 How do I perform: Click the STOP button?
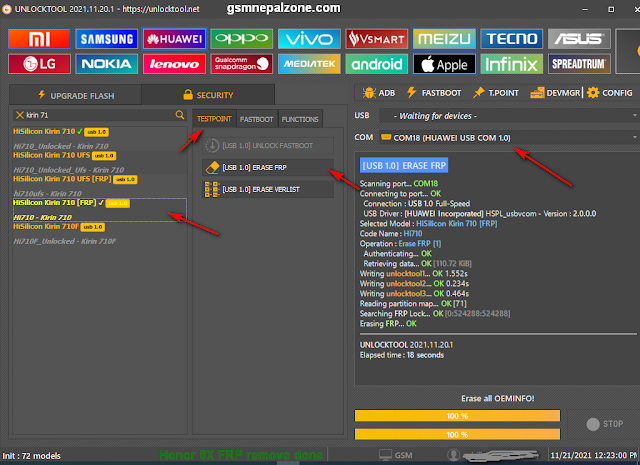point(605,424)
